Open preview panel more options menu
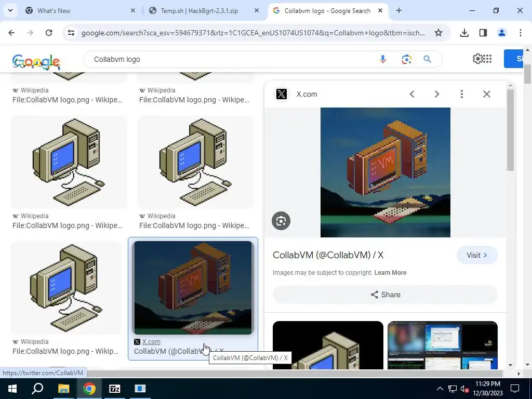Image resolution: width=532 pixels, height=399 pixels. click(x=462, y=94)
